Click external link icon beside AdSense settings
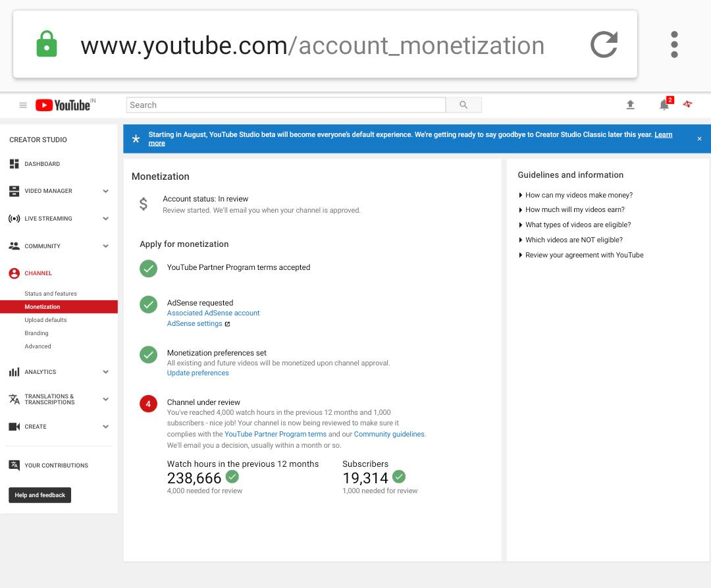The image size is (711, 588). (228, 324)
